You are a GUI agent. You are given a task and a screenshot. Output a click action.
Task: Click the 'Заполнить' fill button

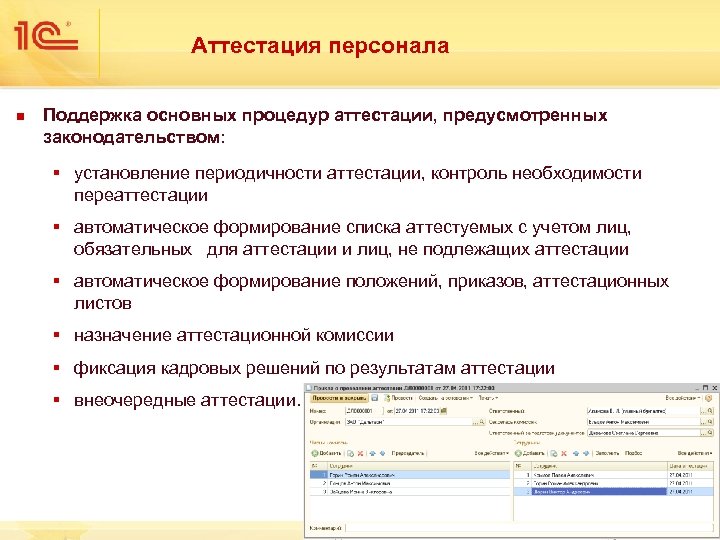pyautogui.click(x=607, y=453)
